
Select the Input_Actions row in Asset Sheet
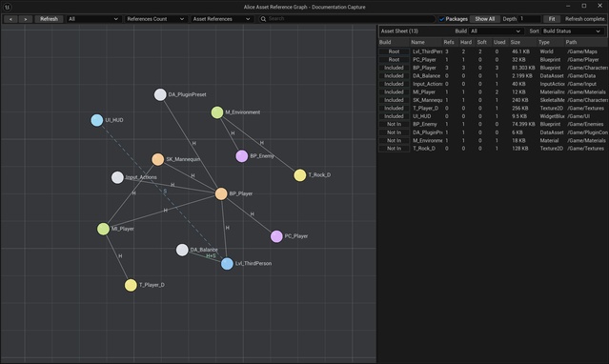point(494,84)
